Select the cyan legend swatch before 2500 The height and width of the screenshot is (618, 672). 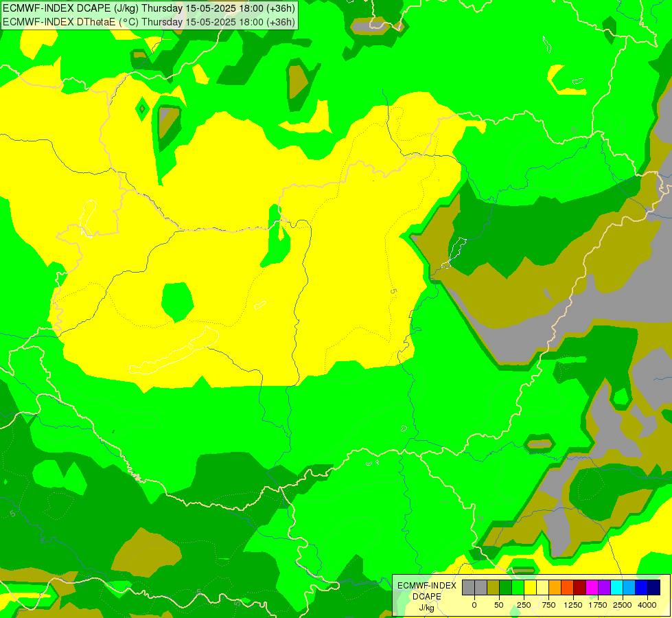pos(616,587)
